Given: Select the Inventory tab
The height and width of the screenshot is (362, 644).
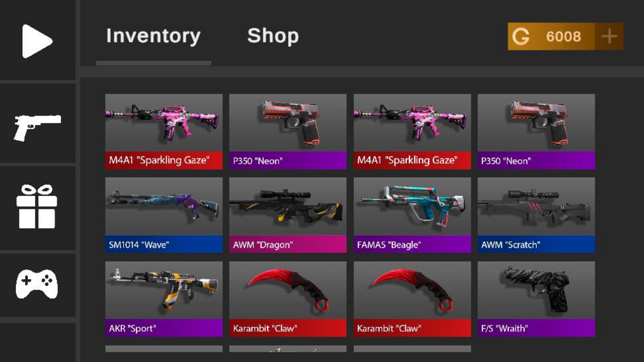Looking at the screenshot, I should (x=153, y=36).
